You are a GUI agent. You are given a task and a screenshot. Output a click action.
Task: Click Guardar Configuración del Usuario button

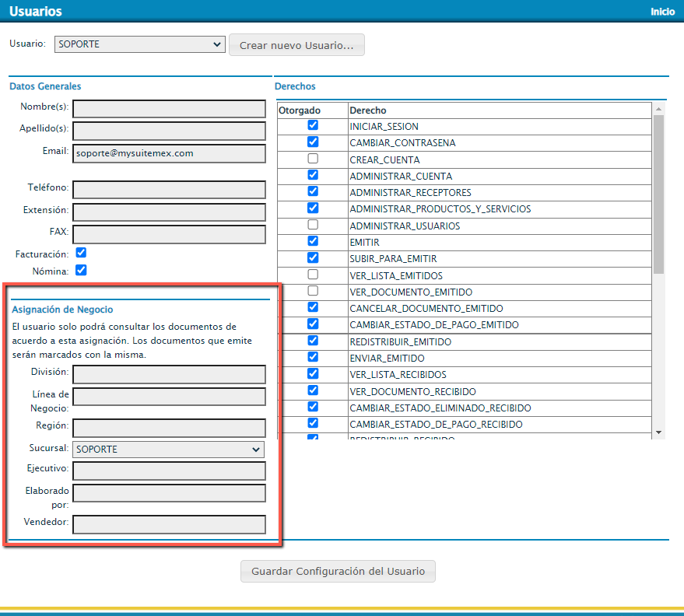(x=338, y=571)
